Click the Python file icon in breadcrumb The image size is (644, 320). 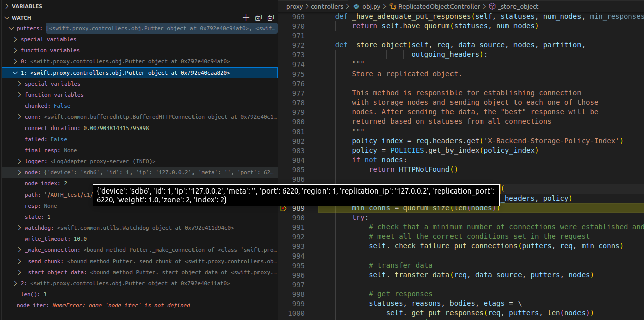tap(356, 7)
